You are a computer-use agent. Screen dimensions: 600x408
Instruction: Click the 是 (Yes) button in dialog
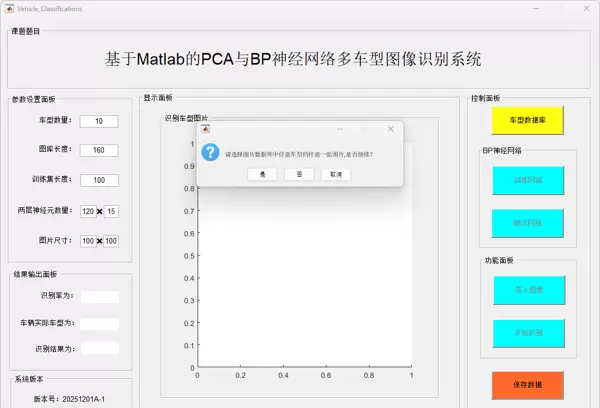pyautogui.click(x=262, y=174)
